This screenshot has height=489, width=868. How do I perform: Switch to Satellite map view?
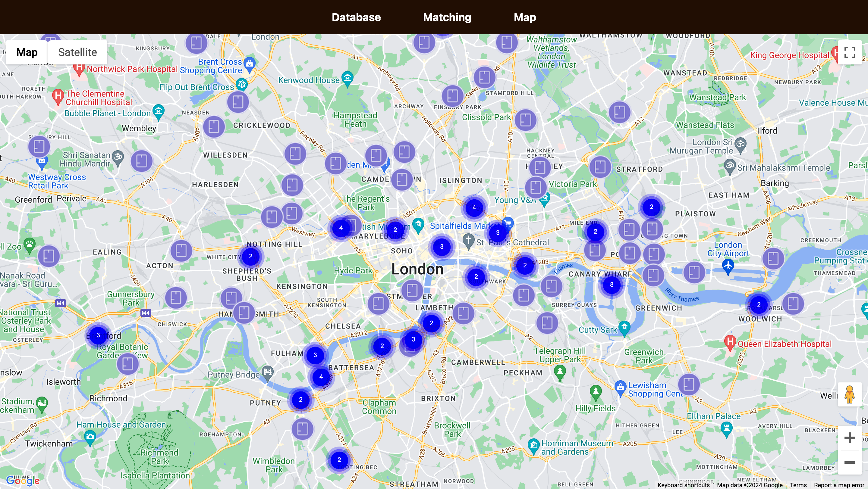pyautogui.click(x=77, y=52)
